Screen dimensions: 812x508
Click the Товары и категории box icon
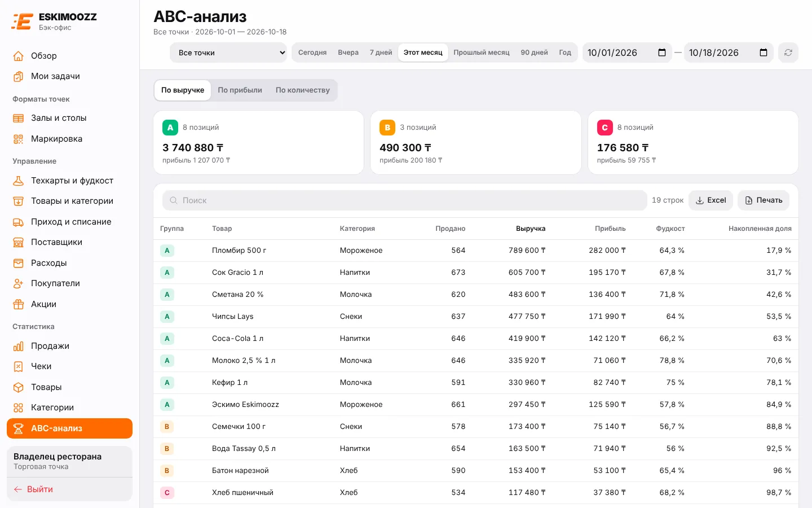[19, 201]
